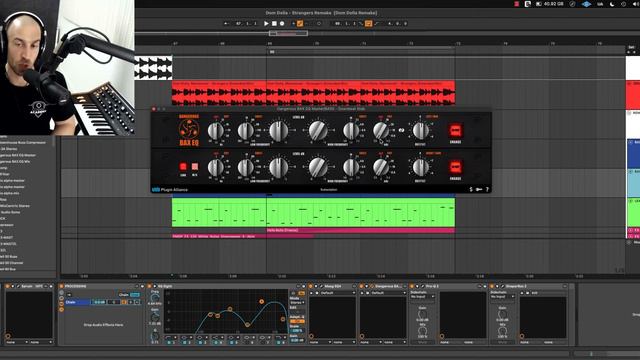Open ShaperBox 2 Sidechain No Input dropdown
Image resolution: width=640 pixels, height=360 pixels.
click(502, 297)
